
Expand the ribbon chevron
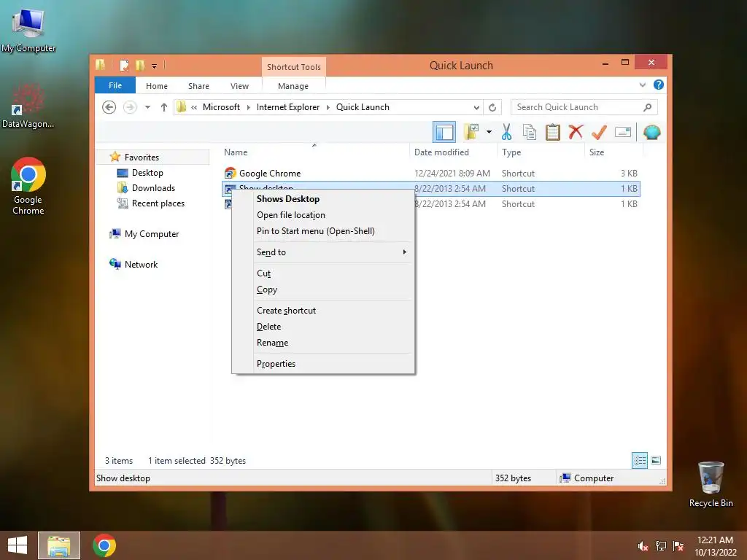pos(642,85)
